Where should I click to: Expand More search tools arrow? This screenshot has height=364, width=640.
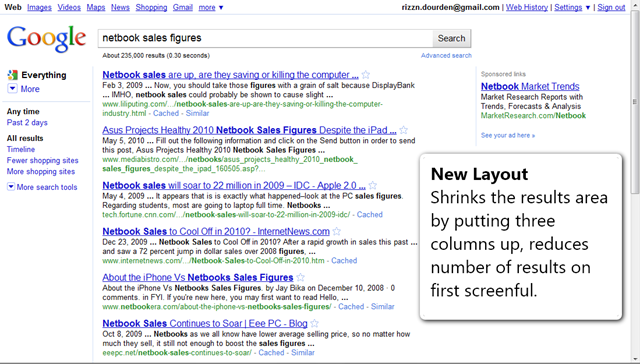coord(11,186)
